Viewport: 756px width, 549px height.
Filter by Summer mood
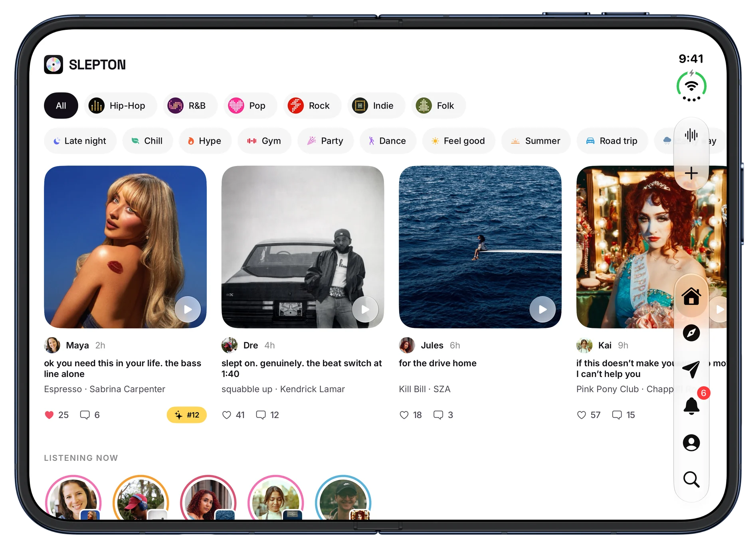536,141
